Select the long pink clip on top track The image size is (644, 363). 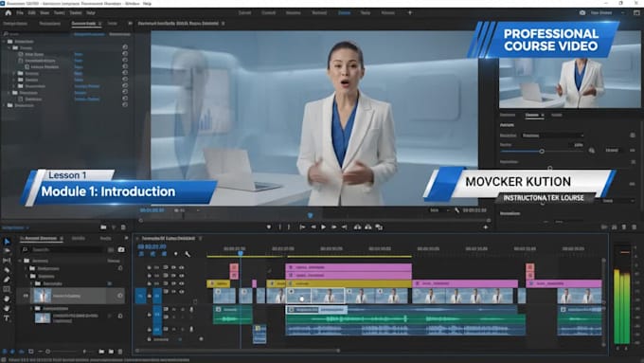tap(349, 267)
